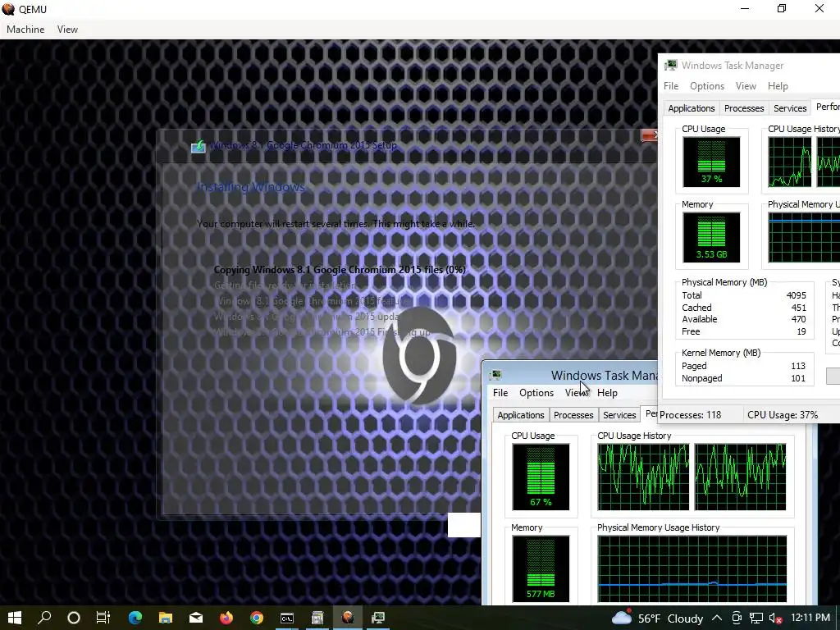Open Cortana circle icon in taskbar
The height and width of the screenshot is (630, 840).
(x=74, y=618)
